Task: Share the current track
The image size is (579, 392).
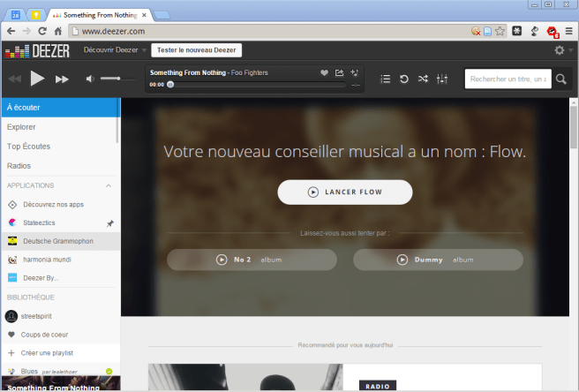Action: tap(339, 72)
